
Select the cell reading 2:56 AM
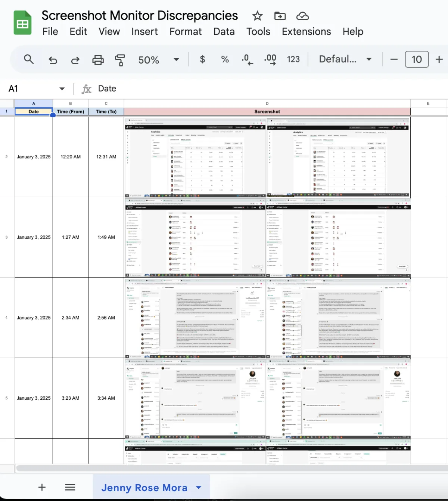pyautogui.click(x=106, y=318)
